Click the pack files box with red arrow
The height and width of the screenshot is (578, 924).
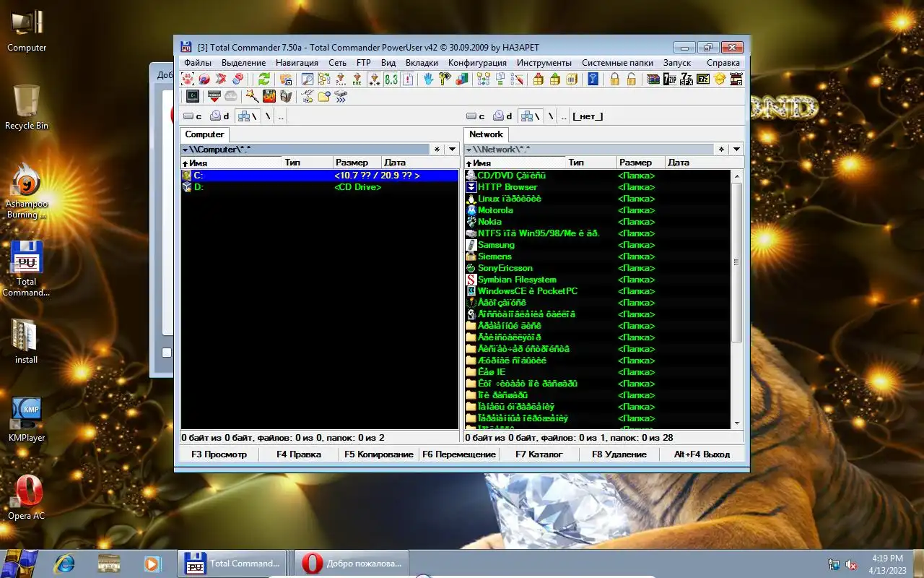tap(539, 79)
